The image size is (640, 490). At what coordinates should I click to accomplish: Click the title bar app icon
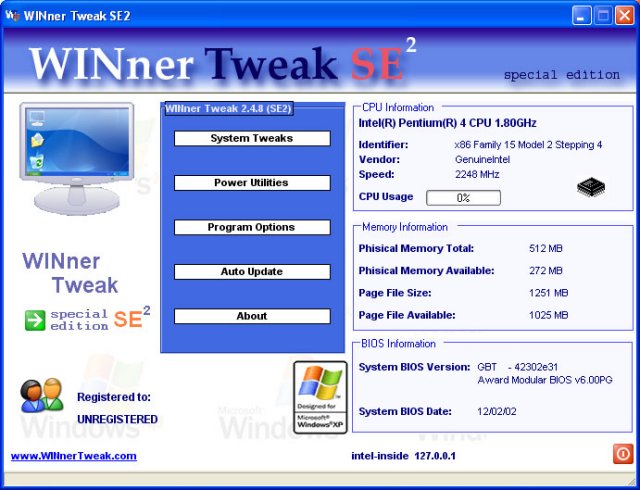(x=13, y=16)
